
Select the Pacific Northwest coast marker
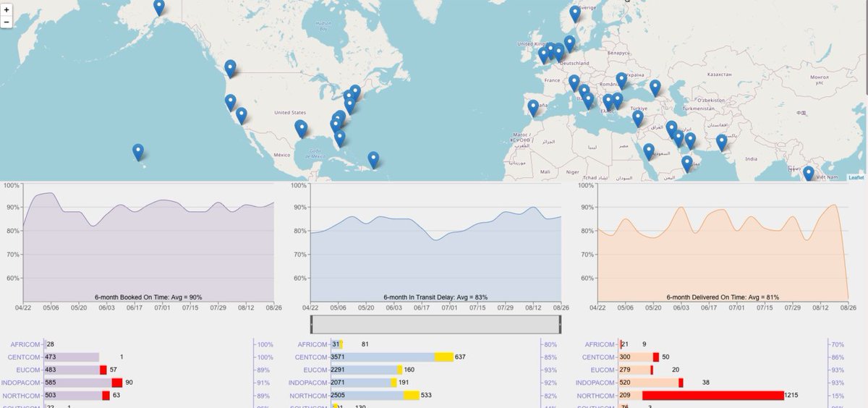[230, 69]
